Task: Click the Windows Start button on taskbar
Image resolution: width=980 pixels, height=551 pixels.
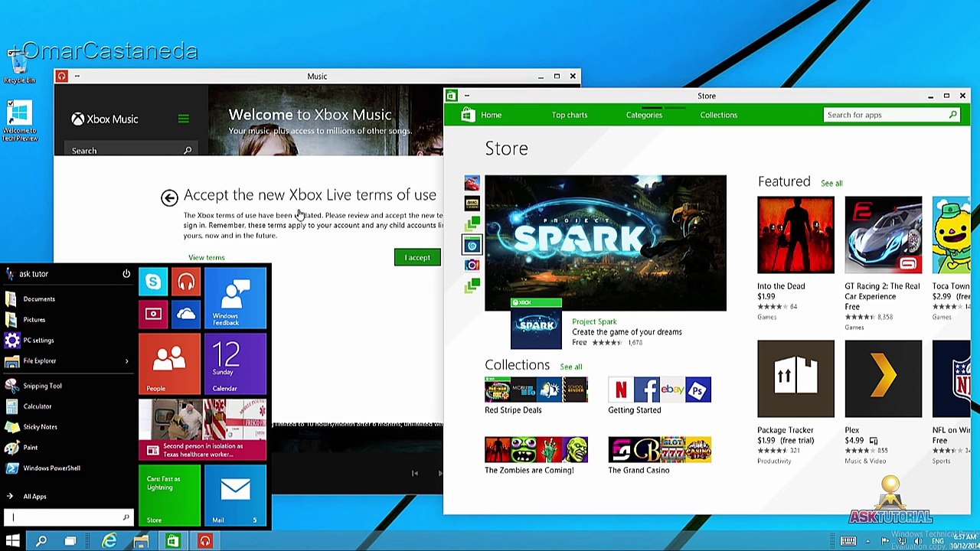Action: [x=13, y=541]
